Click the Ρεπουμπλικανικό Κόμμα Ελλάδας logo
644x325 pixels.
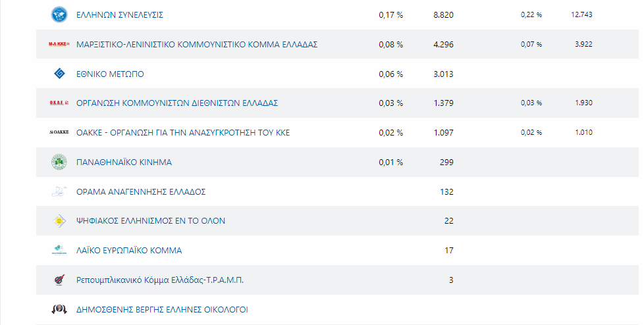59,280
